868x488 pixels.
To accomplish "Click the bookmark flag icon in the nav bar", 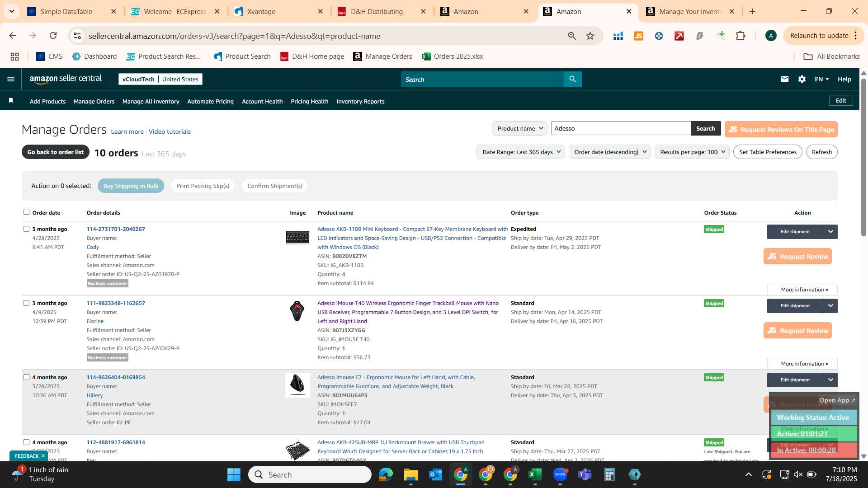I will 11,101.
